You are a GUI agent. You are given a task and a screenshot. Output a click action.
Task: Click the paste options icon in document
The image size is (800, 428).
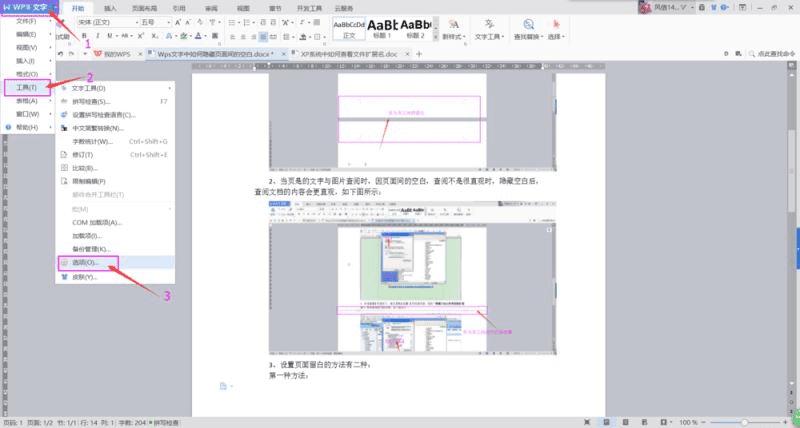point(223,386)
